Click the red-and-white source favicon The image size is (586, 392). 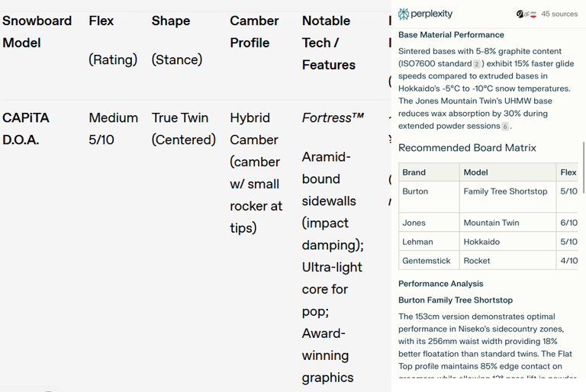[x=533, y=14]
